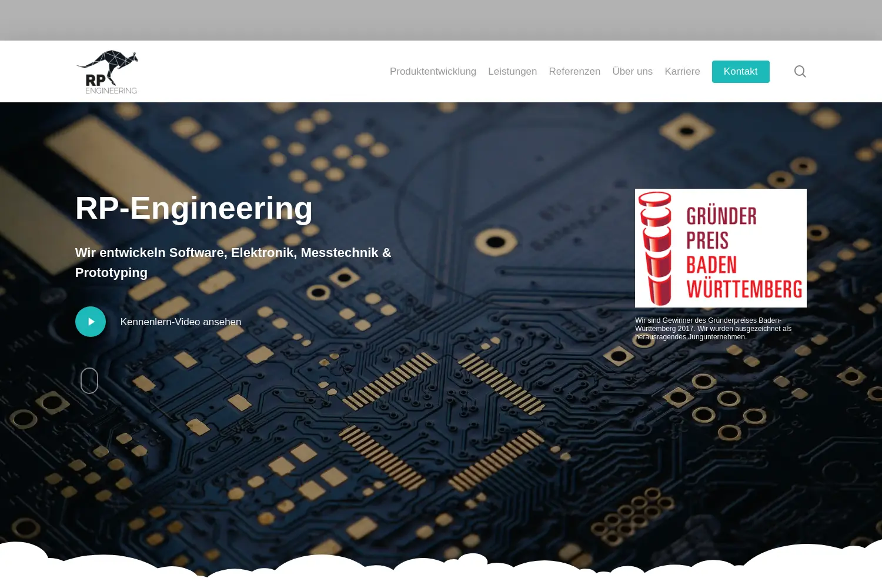Open the Leistungen menu item
Image resolution: width=882 pixels, height=588 pixels.
[x=512, y=71]
